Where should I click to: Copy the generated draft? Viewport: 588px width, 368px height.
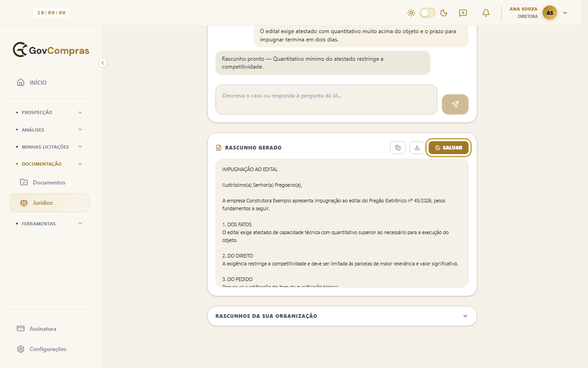(398, 148)
